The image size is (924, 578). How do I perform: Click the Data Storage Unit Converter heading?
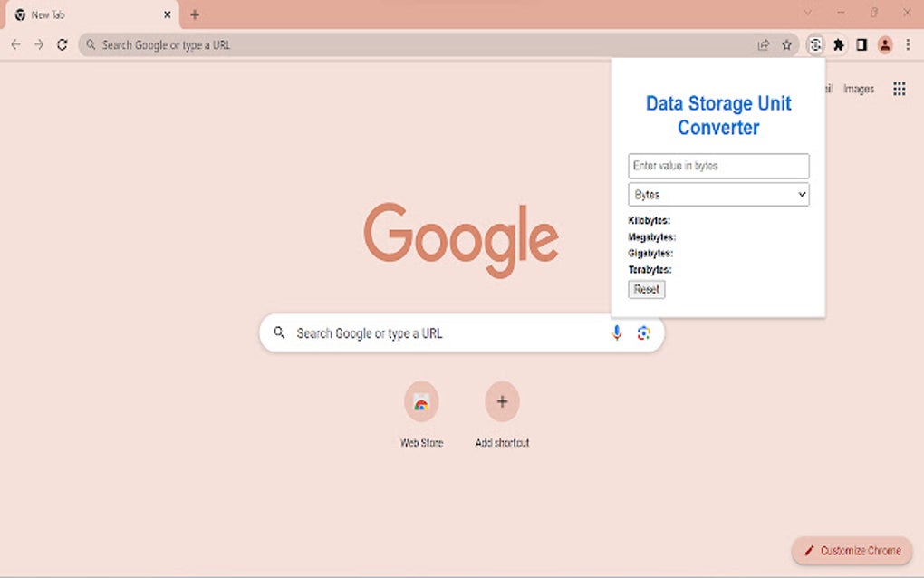718,115
